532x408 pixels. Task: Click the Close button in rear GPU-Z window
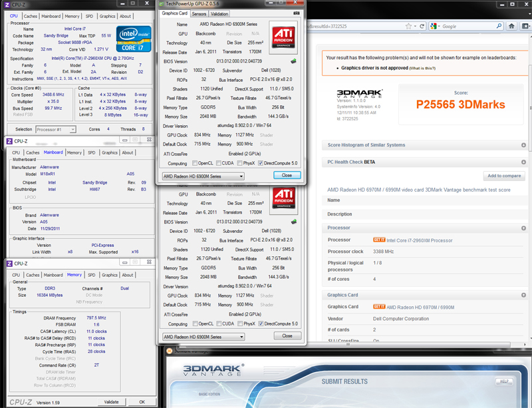coord(287,335)
